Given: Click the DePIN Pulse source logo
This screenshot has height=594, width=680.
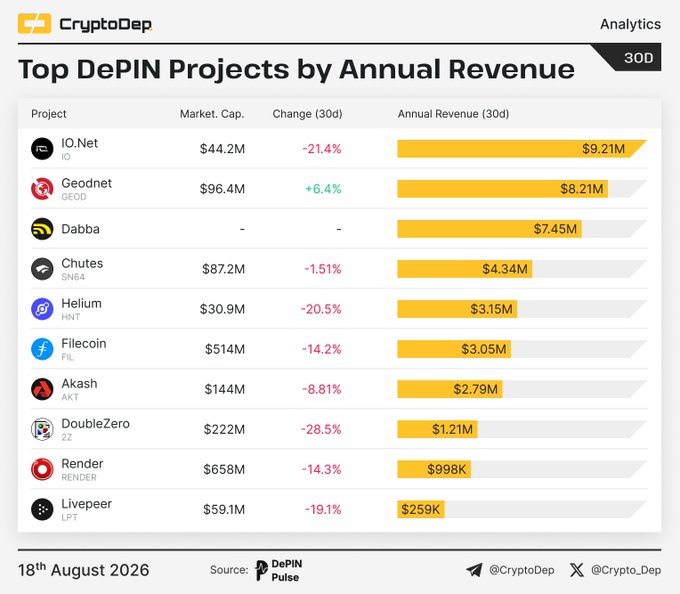Looking at the screenshot, I should tap(279, 570).
